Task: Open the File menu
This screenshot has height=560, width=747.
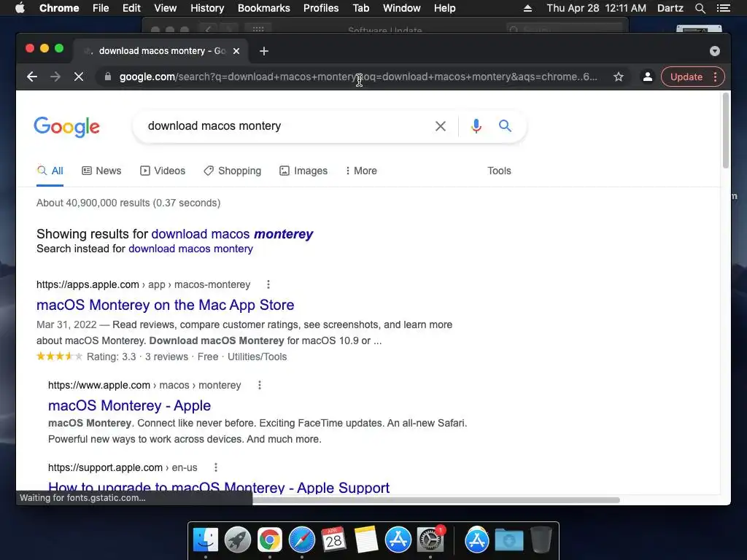Action: 101,8
